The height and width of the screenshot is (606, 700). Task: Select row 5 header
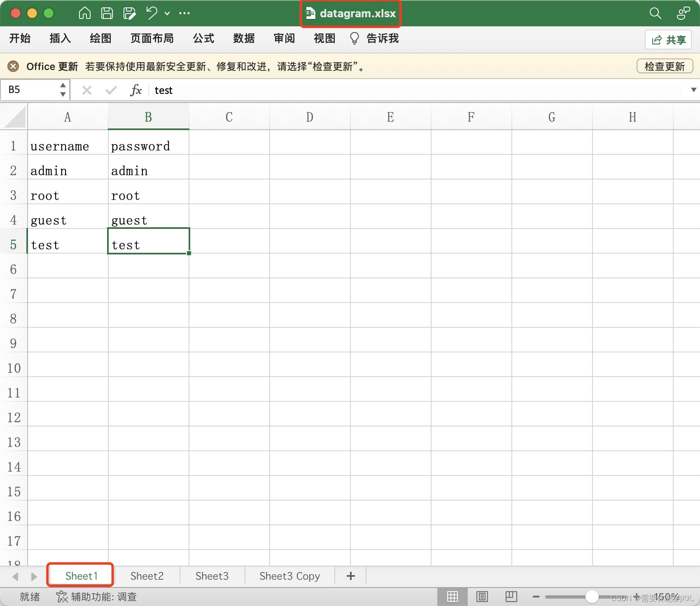point(14,245)
